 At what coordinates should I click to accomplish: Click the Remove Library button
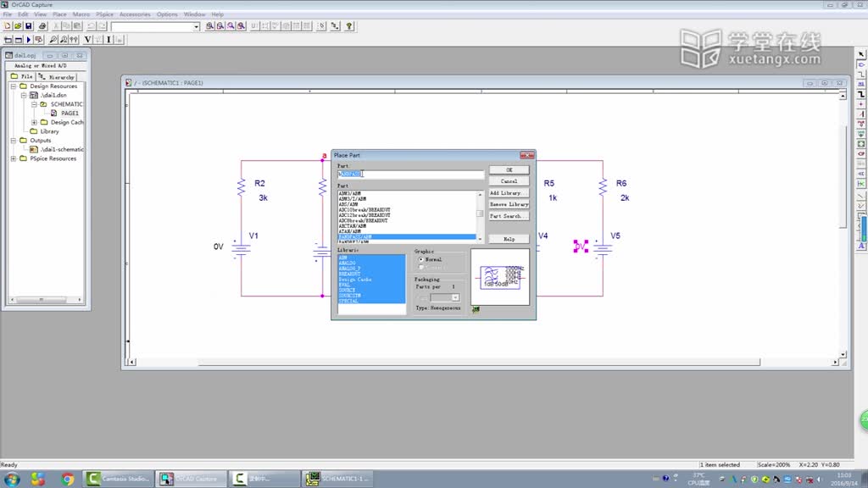(x=509, y=205)
